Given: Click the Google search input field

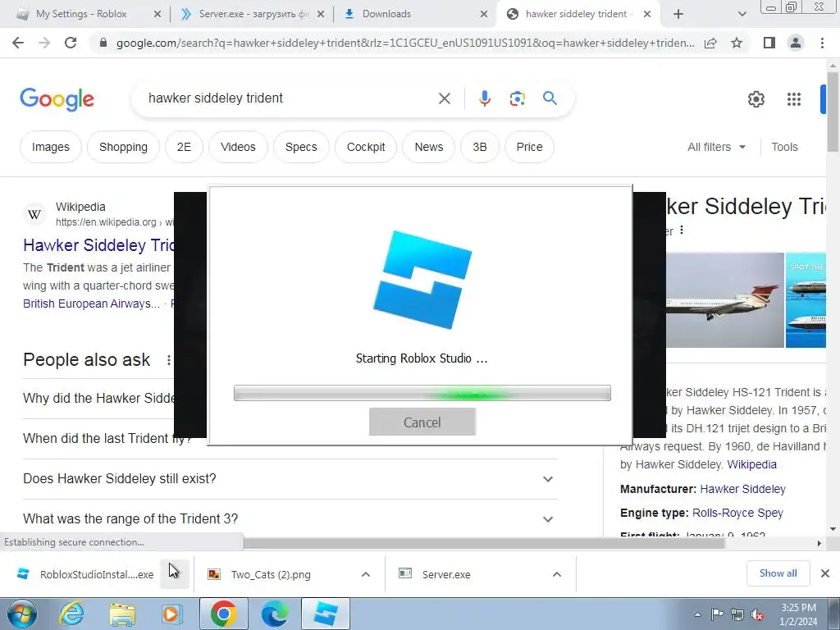Looking at the screenshot, I should (x=290, y=98).
